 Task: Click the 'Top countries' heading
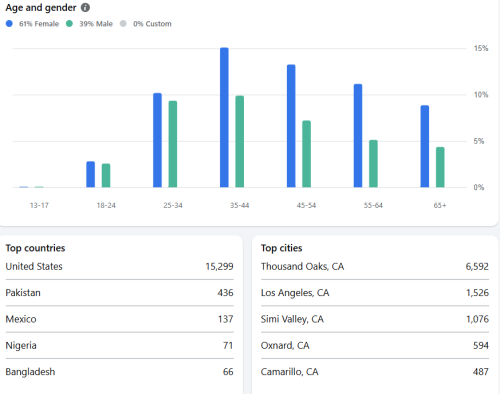click(x=35, y=248)
